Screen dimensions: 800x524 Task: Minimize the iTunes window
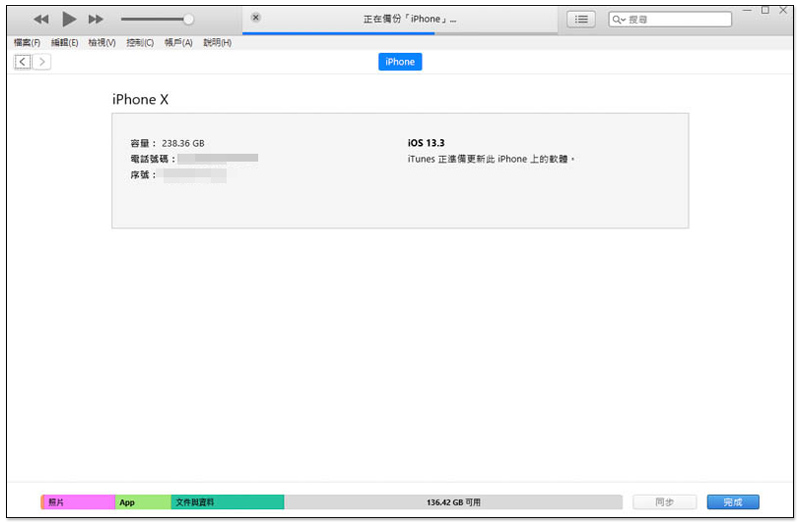coord(747,10)
